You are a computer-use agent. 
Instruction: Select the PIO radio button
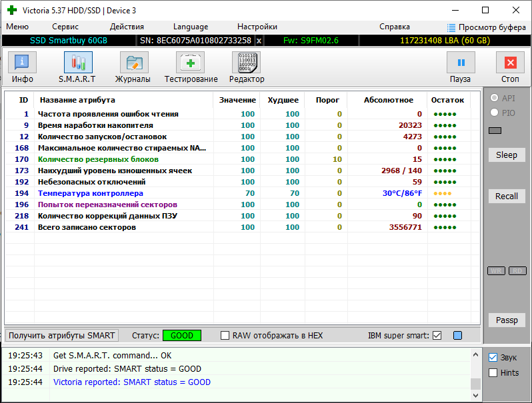tap(495, 113)
